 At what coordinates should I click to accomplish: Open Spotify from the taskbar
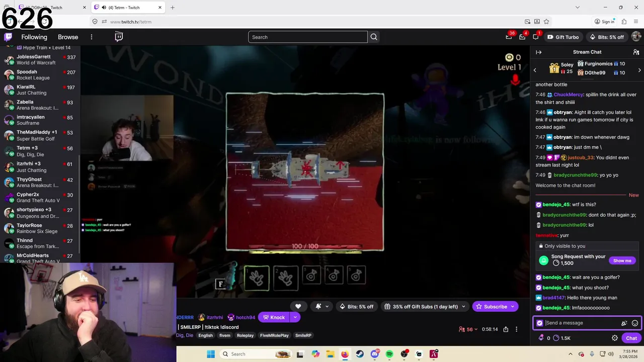[389, 354]
